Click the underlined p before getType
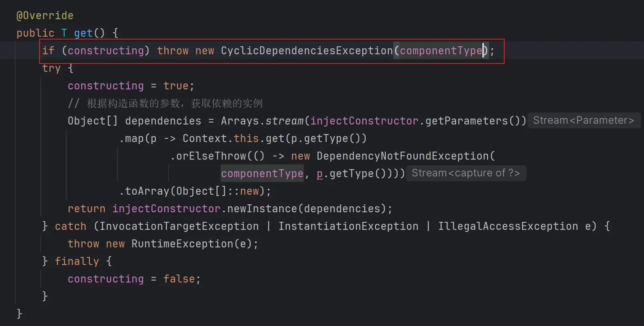 (x=319, y=174)
